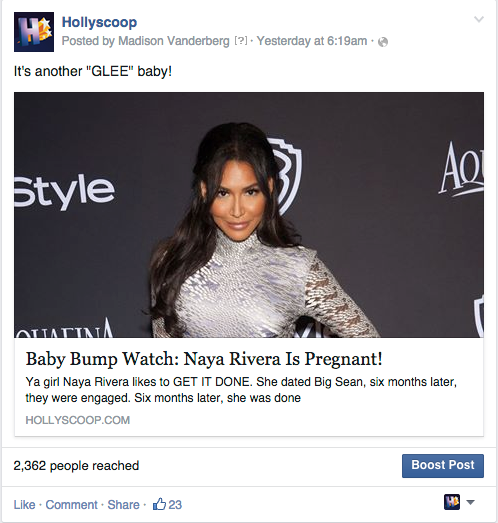
Task: Click the Boost Post button
Action: click(x=443, y=466)
